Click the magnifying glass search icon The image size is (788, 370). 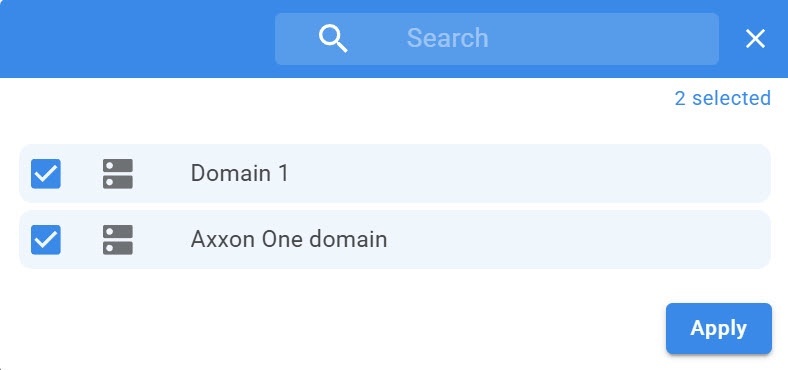(333, 39)
